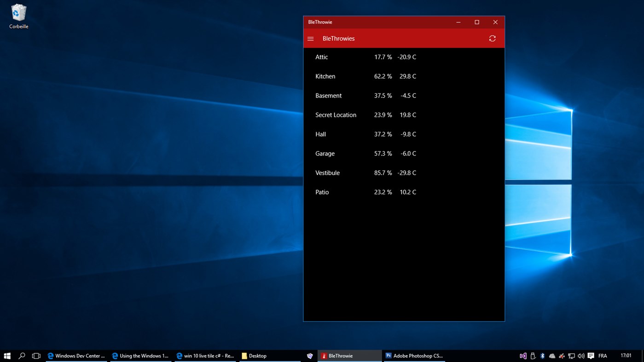Screen dimensions: 644x362
Task: Click the clock showing 17:01
Action: (626, 356)
